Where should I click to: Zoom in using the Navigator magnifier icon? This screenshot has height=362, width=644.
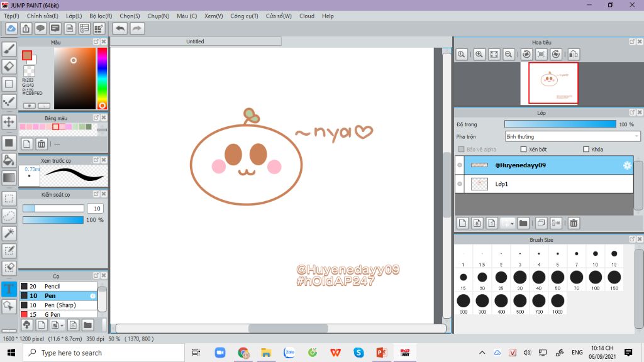(479, 55)
